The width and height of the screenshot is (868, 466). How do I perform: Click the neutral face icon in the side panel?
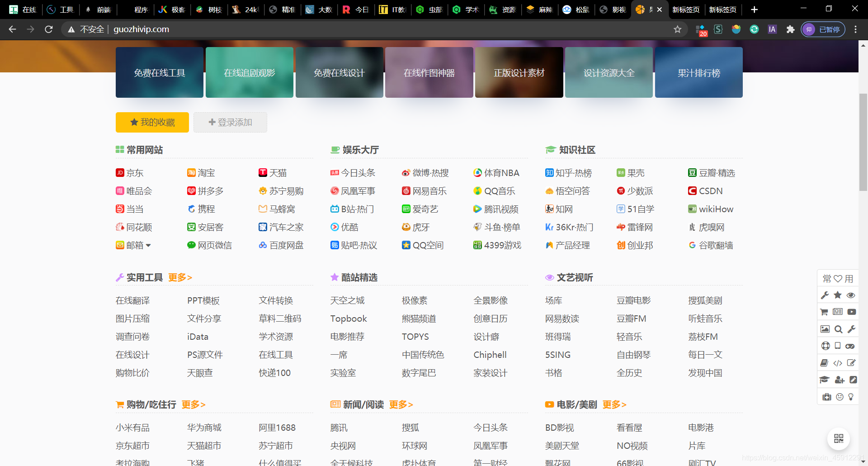point(840,397)
